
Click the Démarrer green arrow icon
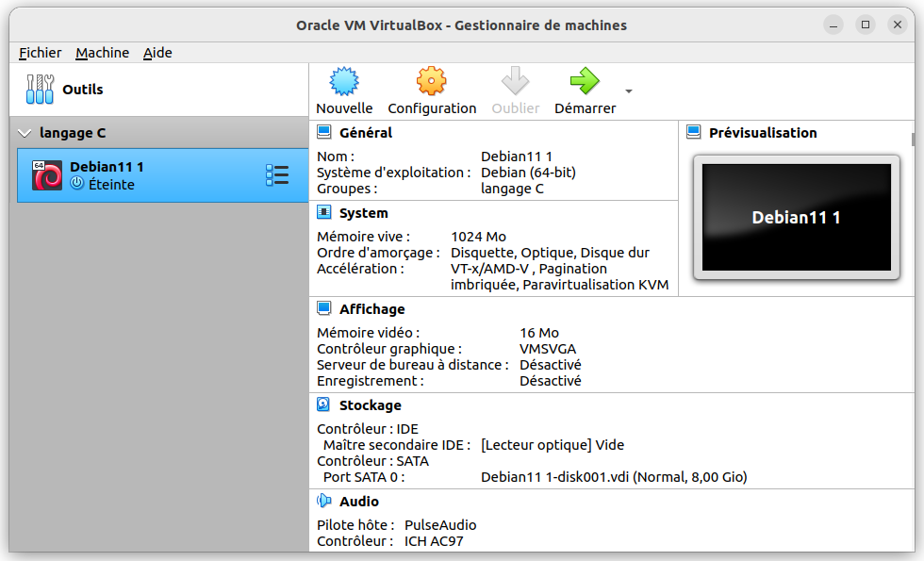click(585, 82)
